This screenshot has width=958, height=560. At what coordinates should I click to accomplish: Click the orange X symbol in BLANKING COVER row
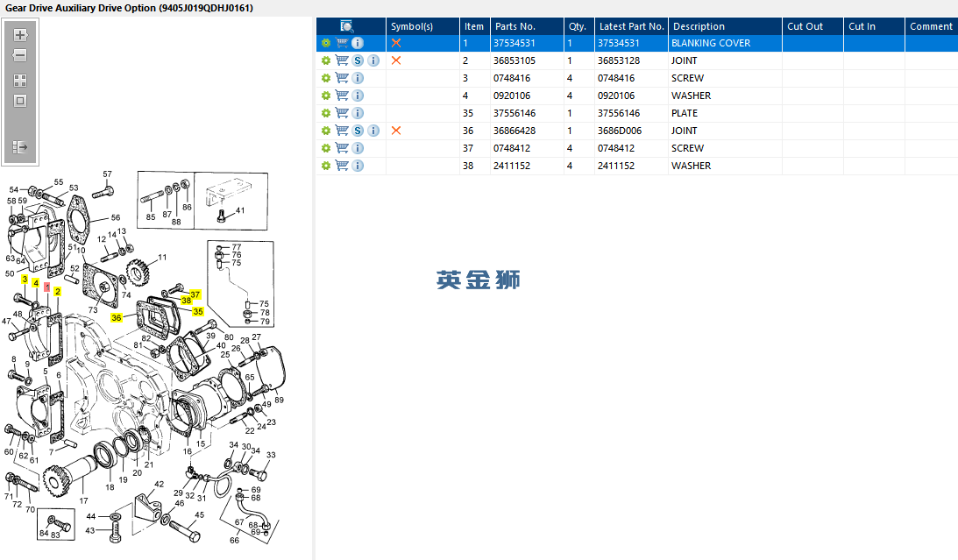coord(396,43)
